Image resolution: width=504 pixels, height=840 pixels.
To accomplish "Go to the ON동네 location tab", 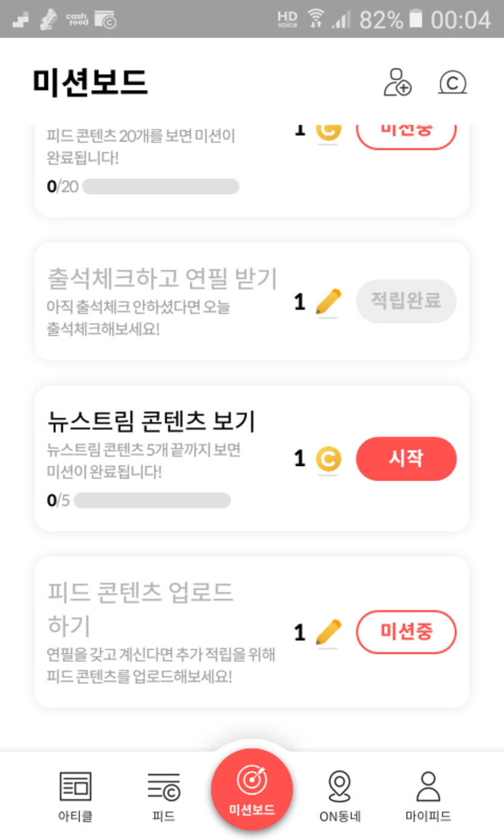I will 340,795.
